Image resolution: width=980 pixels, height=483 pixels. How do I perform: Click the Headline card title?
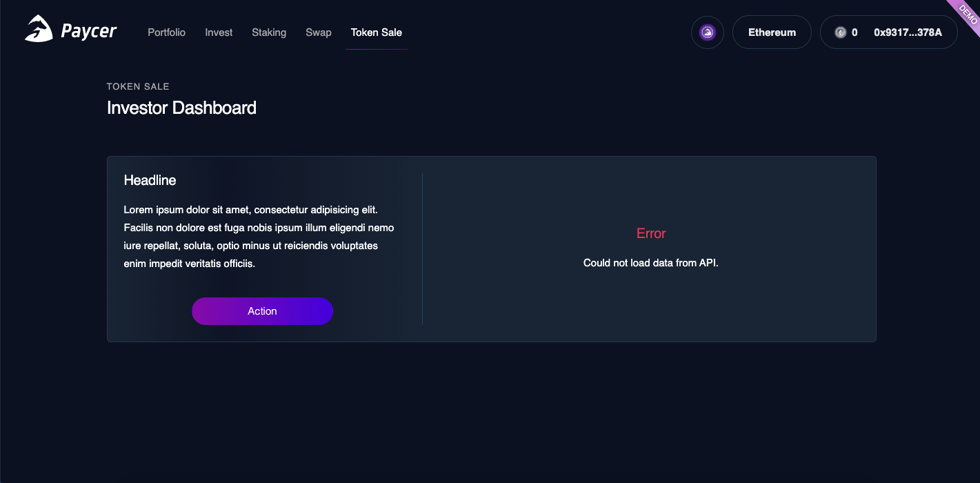[x=150, y=180]
